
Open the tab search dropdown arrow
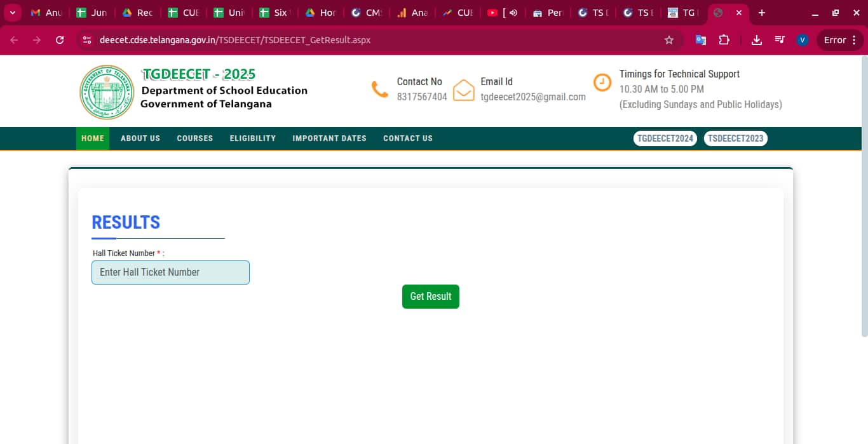[11, 13]
